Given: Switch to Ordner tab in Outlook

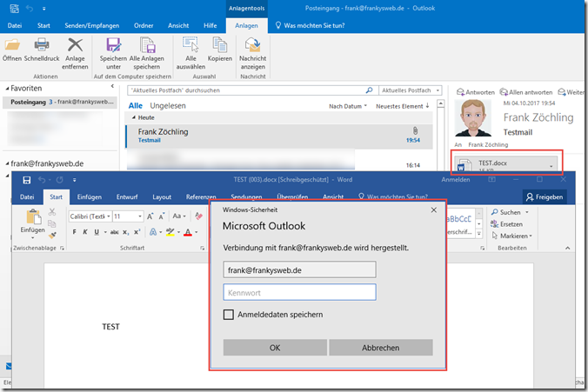Looking at the screenshot, I should point(144,25).
